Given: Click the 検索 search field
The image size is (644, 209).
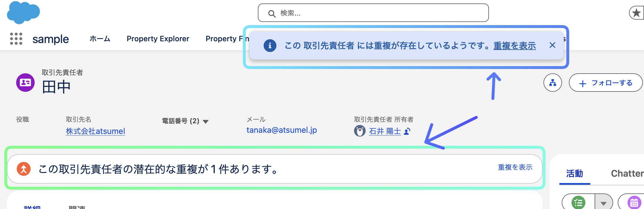Looking at the screenshot, I should pyautogui.click(x=373, y=13).
